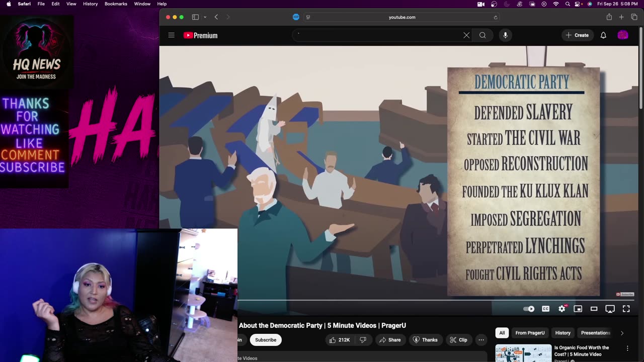Show more filter chips with arrow

pos(622,333)
